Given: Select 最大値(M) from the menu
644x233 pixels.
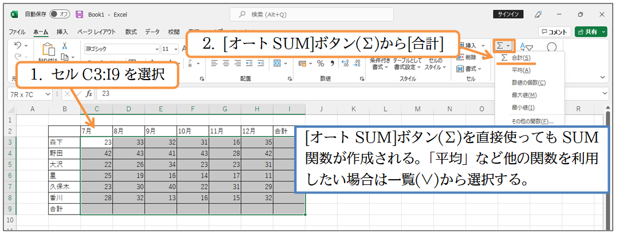Looking at the screenshot, I should [x=530, y=96].
